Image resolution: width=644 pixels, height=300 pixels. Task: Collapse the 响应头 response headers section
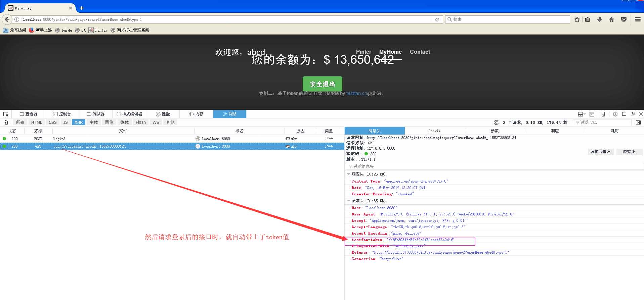348,174
